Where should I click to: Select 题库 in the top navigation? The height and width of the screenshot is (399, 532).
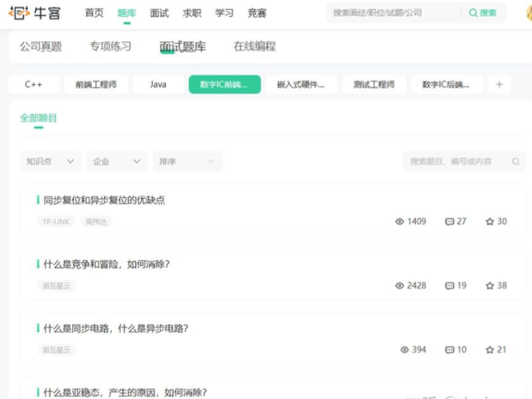click(127, 13)
